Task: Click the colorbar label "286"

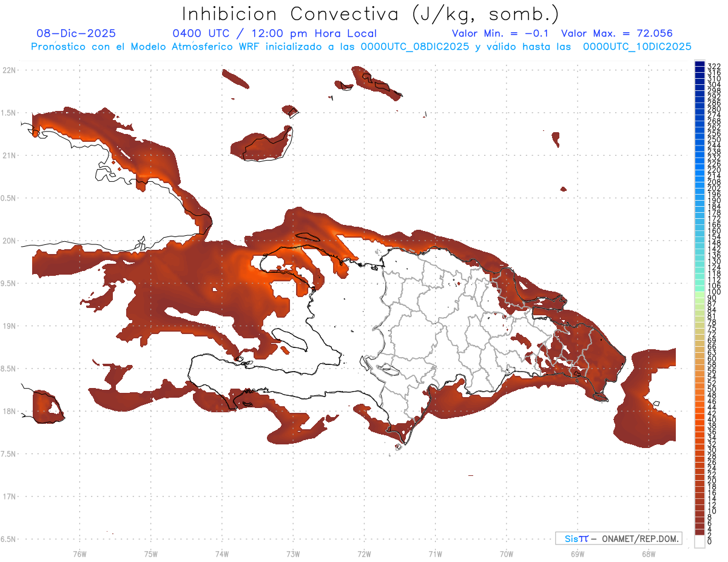Action: 714,103
